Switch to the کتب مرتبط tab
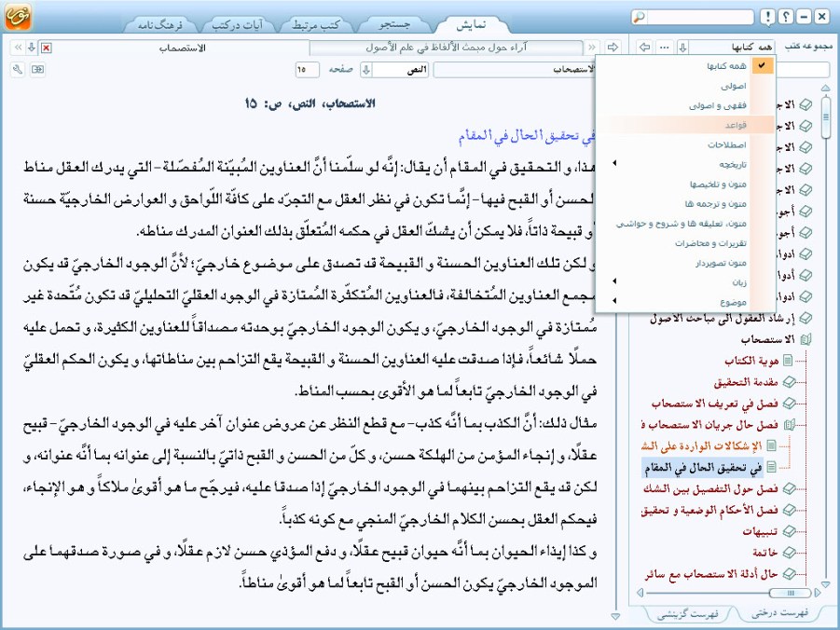This screenshot has width=840, height=630. pos(315,24)
